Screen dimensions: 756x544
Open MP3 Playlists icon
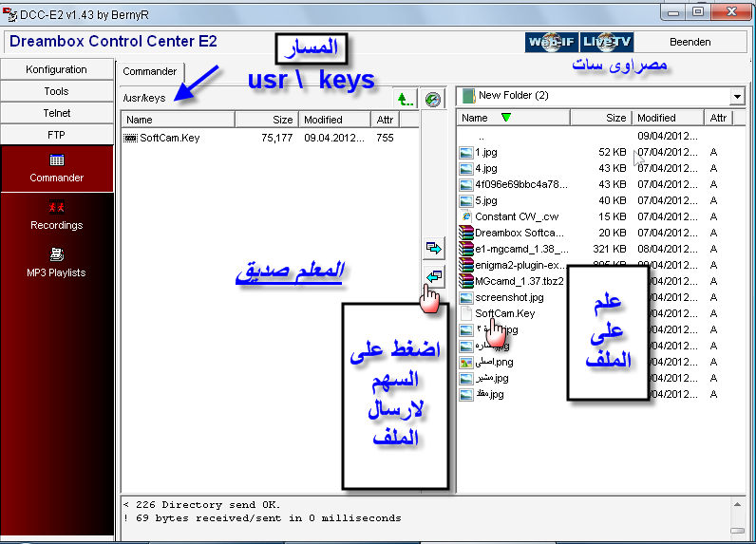pyautogui.click(x=56, y=253)
